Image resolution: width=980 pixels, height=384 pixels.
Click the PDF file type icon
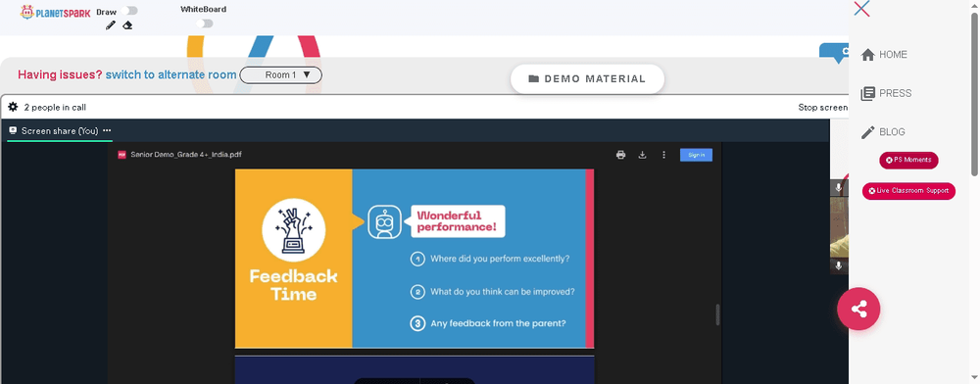122,155
